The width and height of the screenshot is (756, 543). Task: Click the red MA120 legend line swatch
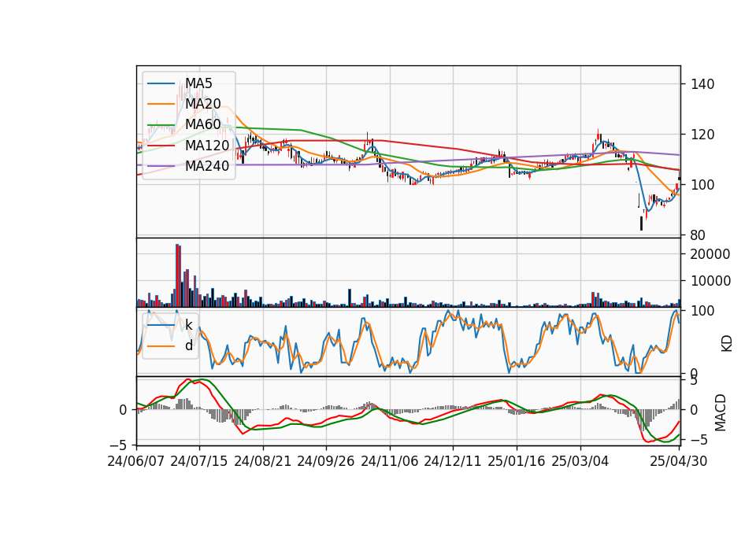[x=161, y=146]
